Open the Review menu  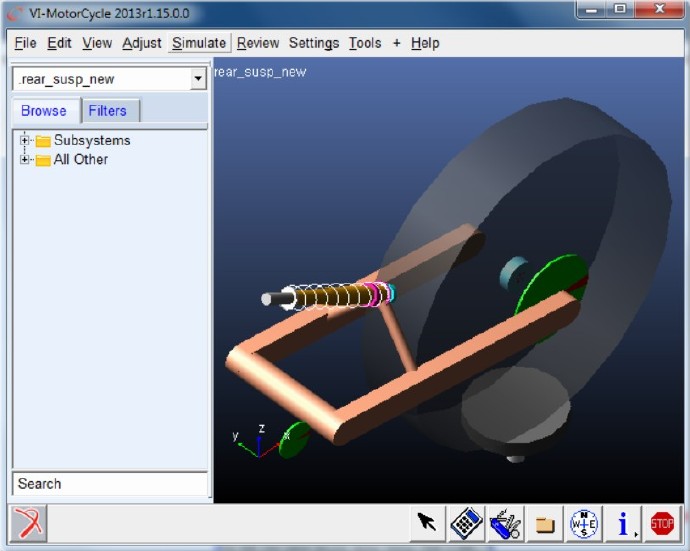(x=258, y=43)
